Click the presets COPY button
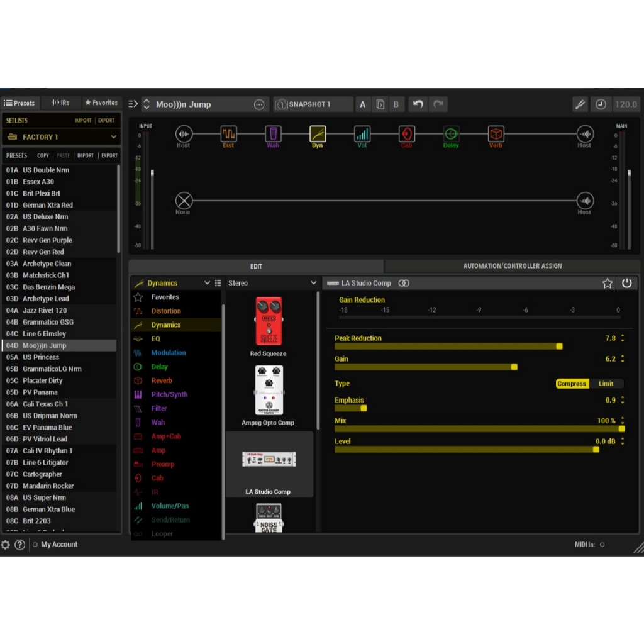Image resolution: width=644 pixels, height=644 pixels. pos(43,155)
